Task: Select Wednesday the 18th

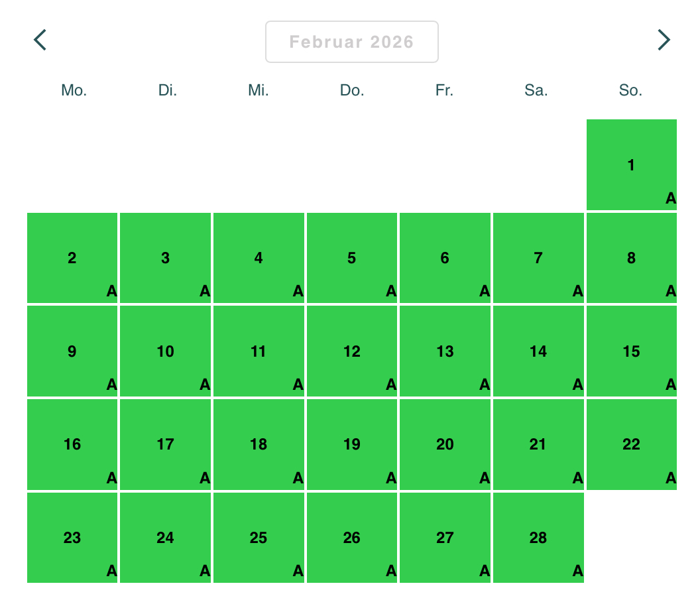Action: click(x=259, y=444)
